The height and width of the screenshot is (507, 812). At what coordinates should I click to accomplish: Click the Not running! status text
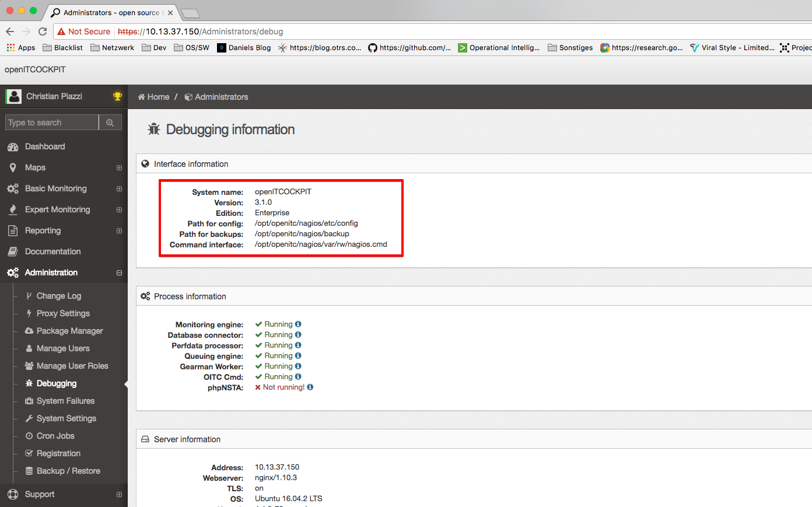(283, 387)
